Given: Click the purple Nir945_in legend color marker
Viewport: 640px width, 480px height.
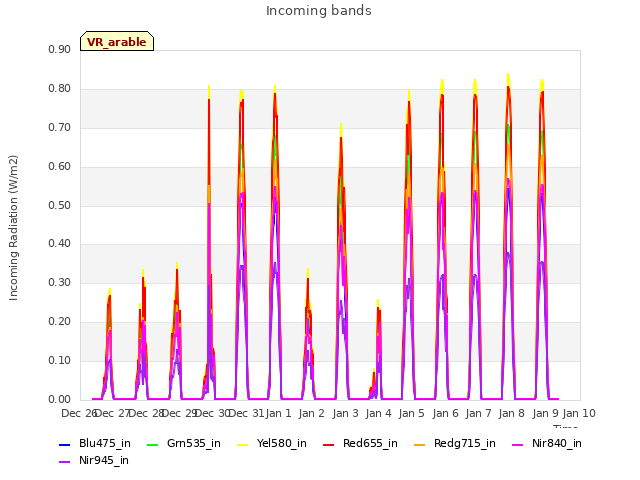Looking at the screenshot, I should pos(64,462).
